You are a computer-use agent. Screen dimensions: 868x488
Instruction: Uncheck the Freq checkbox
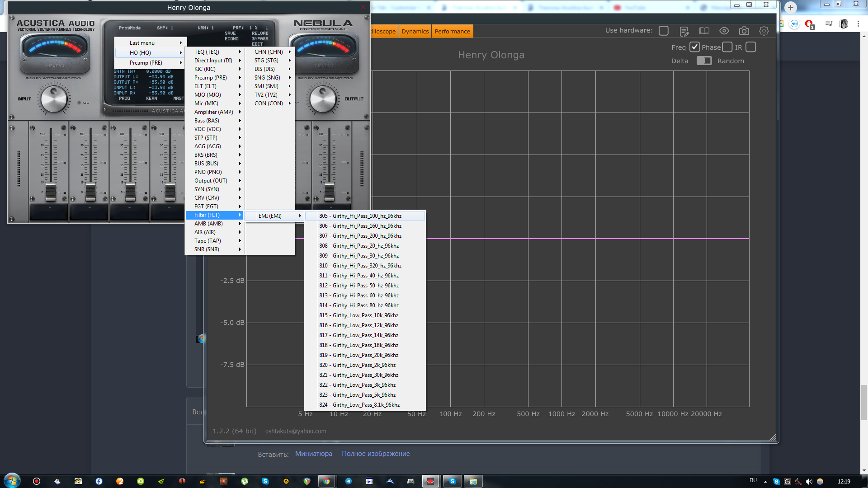(694, 47)
